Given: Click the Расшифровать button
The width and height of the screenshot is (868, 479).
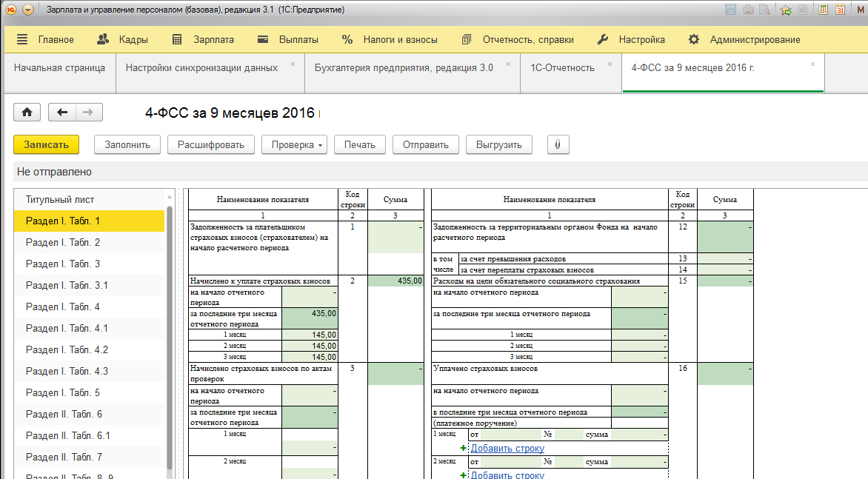Looking at the screenshot, I should 211,145.
